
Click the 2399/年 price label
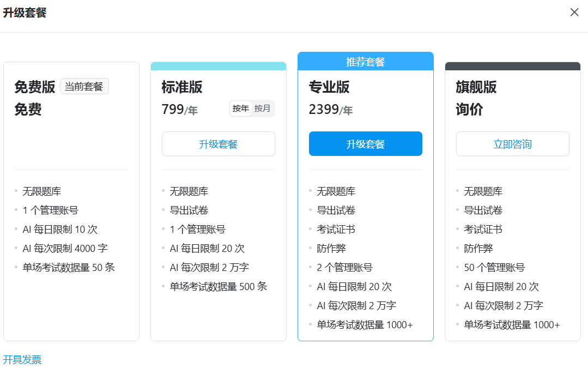tap(330, 110)
